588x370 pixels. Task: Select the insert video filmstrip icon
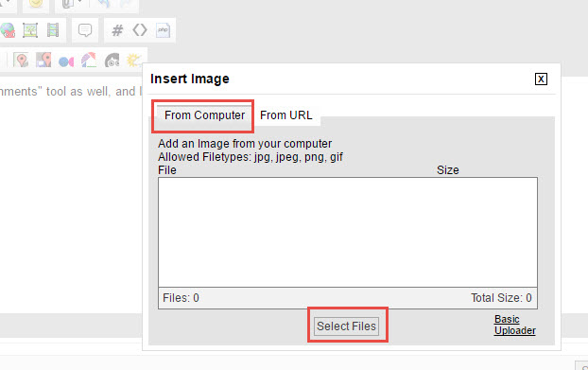point(53,30)
